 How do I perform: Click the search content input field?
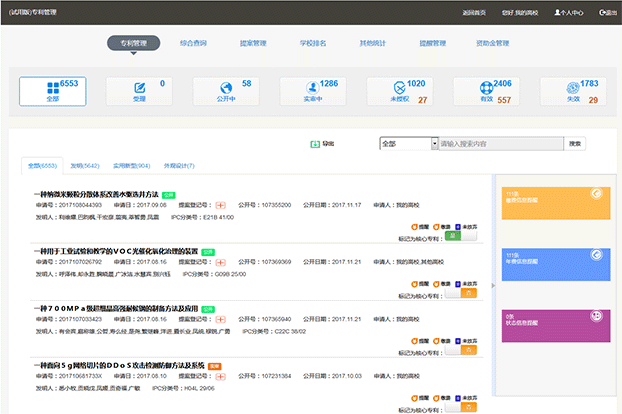point(500,144)
